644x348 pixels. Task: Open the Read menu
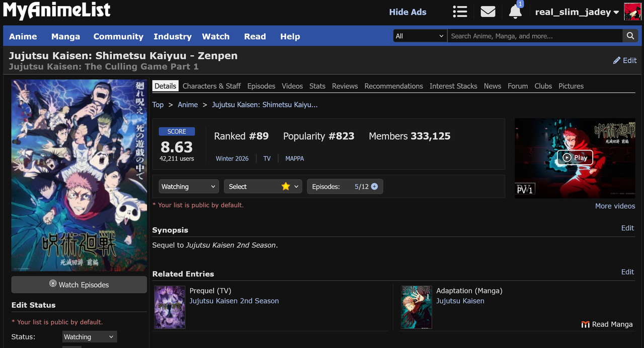(255, 36)
